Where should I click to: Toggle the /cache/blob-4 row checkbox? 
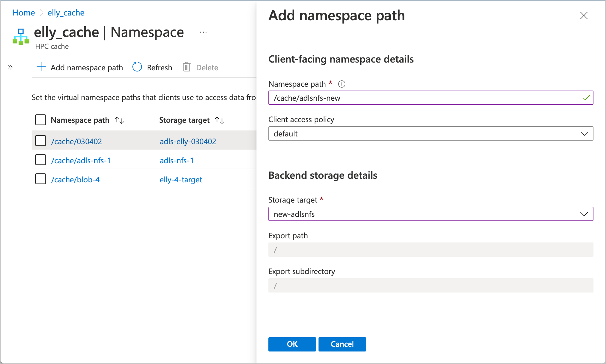click(41, 179)
